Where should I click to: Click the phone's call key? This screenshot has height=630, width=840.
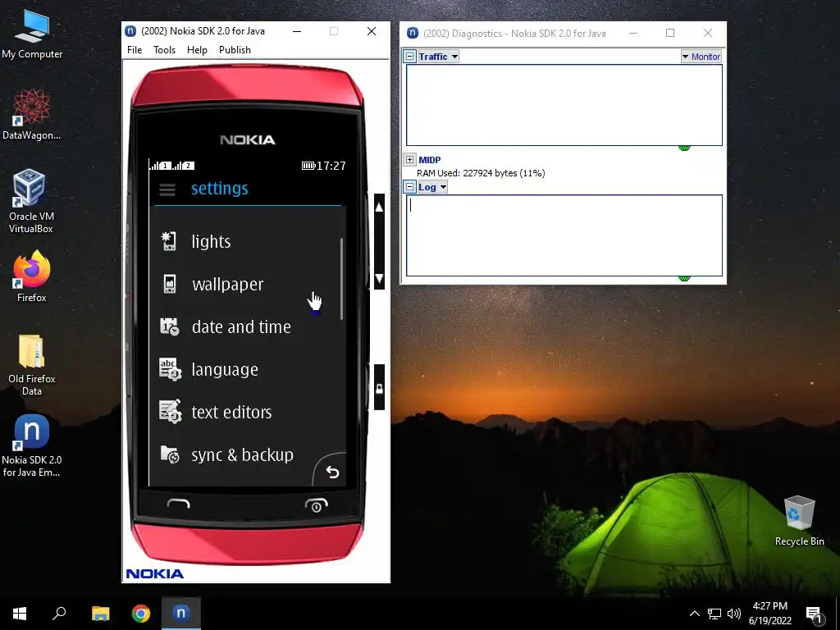(x=178, y=504)
